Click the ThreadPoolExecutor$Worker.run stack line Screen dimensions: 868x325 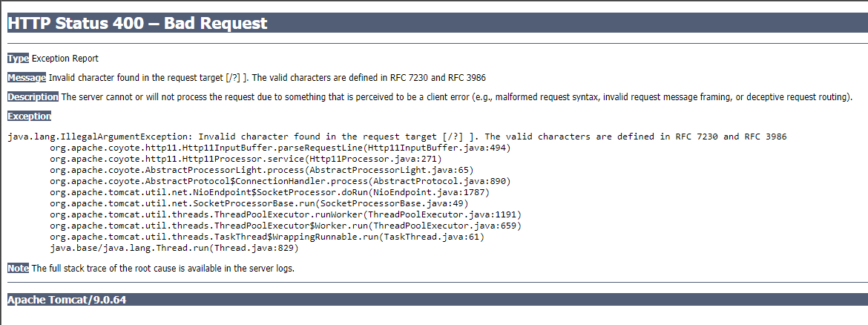tap(286, 226)
